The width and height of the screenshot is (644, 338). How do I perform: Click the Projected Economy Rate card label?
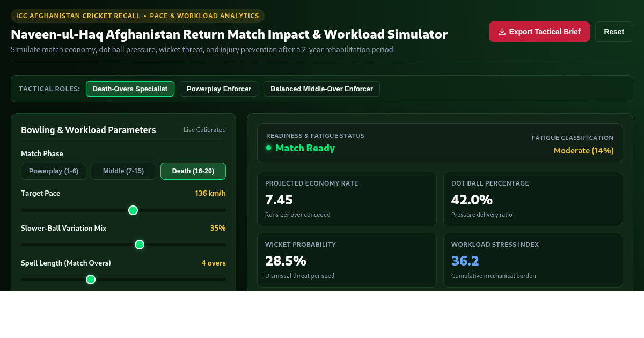click(311, 183)
